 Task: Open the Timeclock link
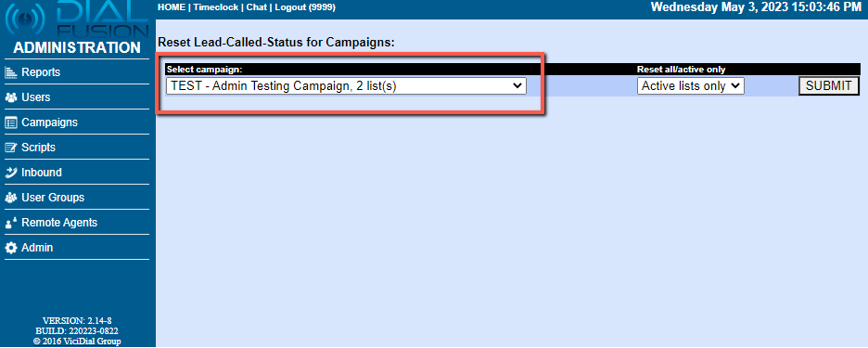[x=215, y=7]
